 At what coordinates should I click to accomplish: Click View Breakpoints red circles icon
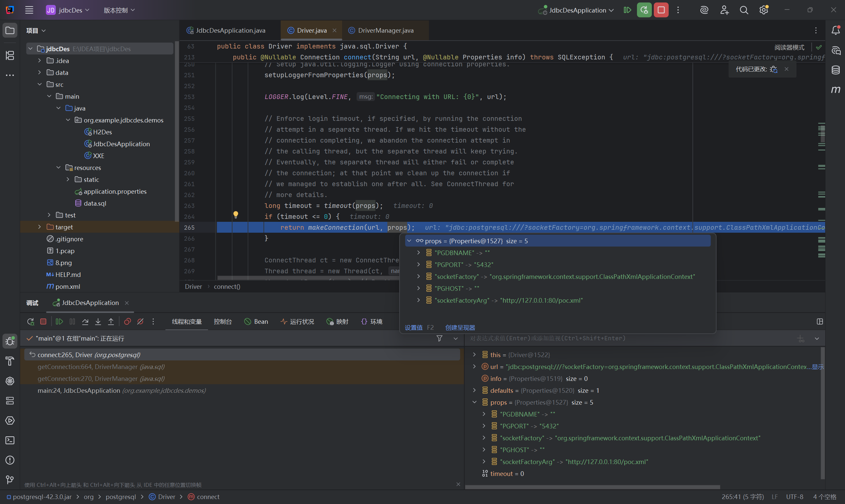point(127,321)
